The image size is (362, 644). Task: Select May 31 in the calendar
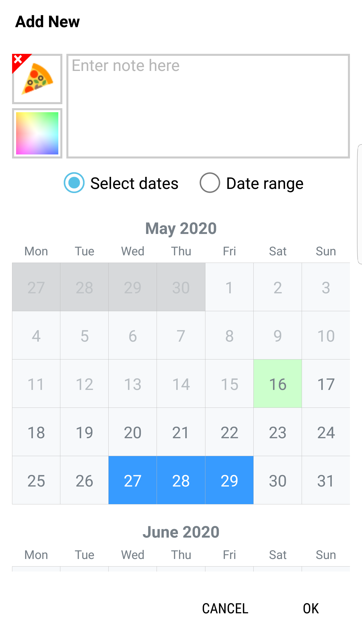(326, 480)
